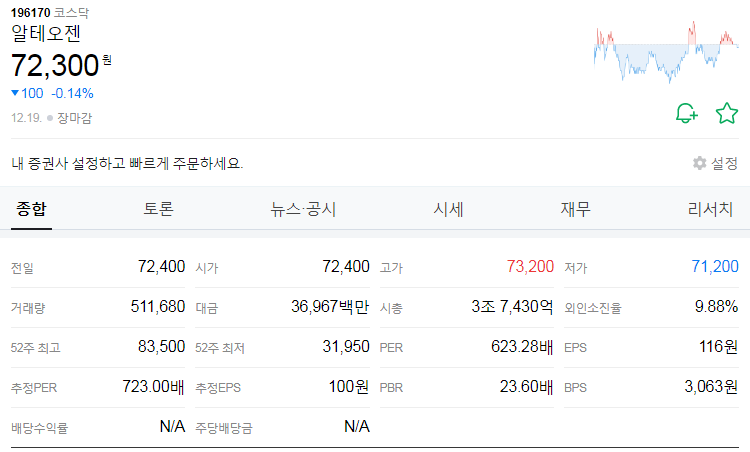Open the 설정 gear settings

(x=715, y=164)
